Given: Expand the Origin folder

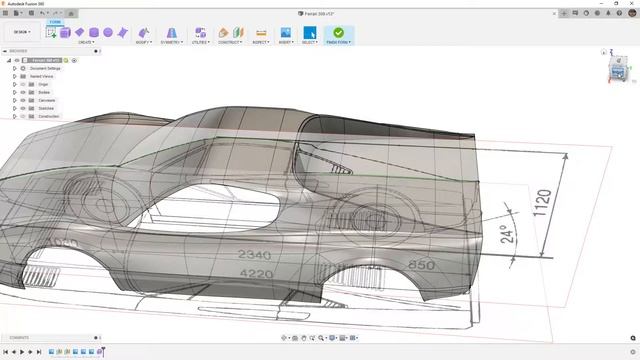Looking at the screenshot, I should (15, 84).
